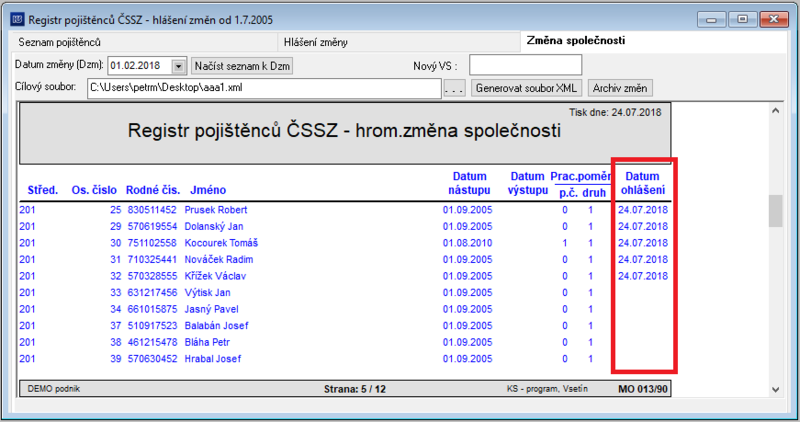Select the name Prusek Robert
The height and width of the screenshot is (422, 800).
(x=216, y=210)
